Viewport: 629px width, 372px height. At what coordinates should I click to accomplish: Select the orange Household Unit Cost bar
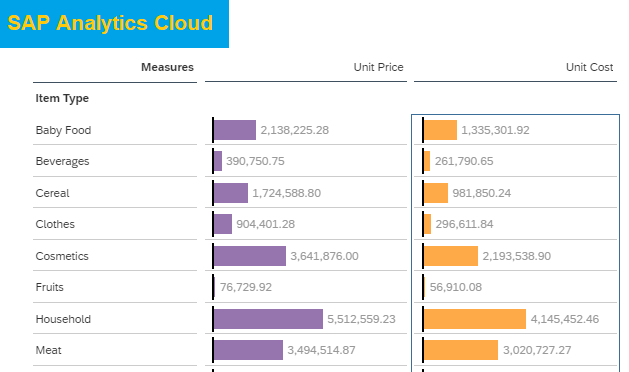point(475,319)
